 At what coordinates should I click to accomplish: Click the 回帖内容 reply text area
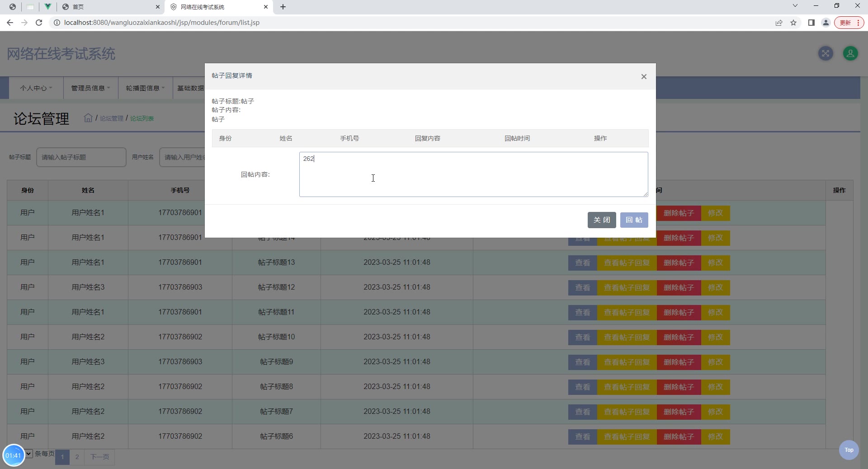(473, 174)
